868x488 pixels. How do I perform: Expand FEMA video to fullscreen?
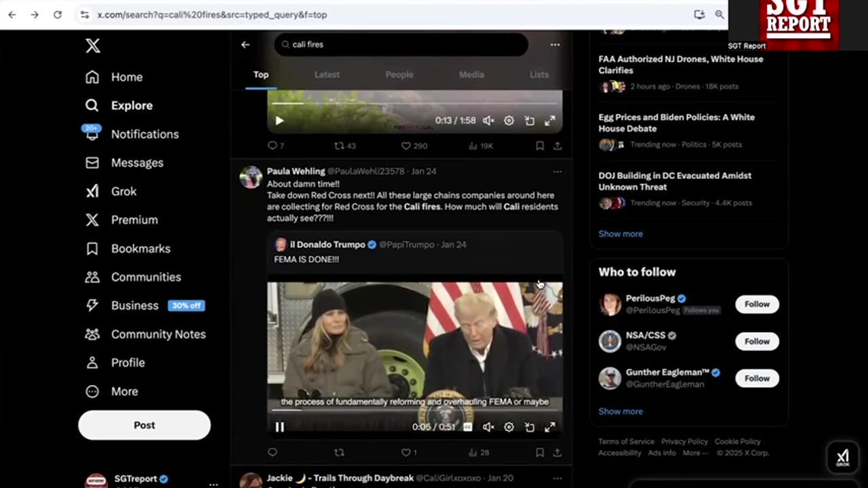[550, 427]
